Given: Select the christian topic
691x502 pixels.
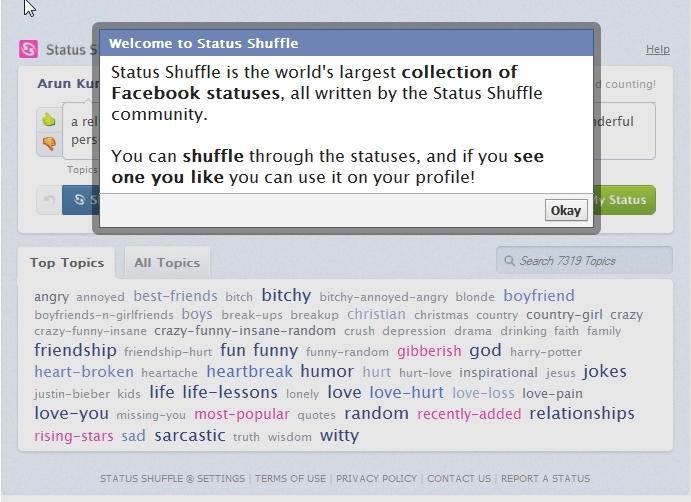Looking at the screenshot, I should (x=376, y=314).
